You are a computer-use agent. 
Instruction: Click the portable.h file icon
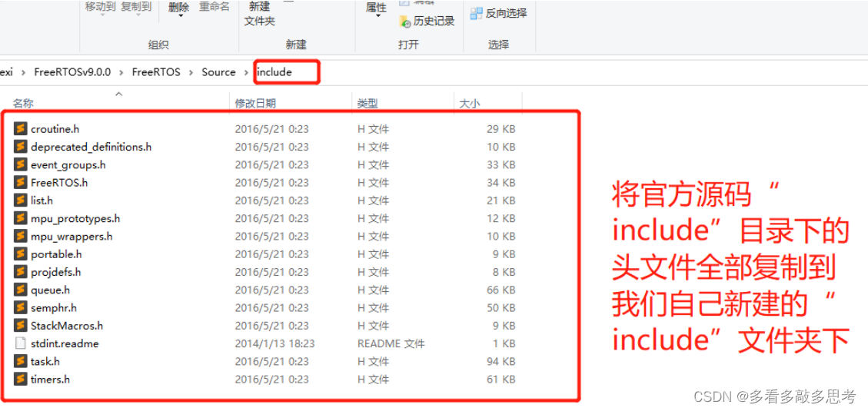click(21, 254)
